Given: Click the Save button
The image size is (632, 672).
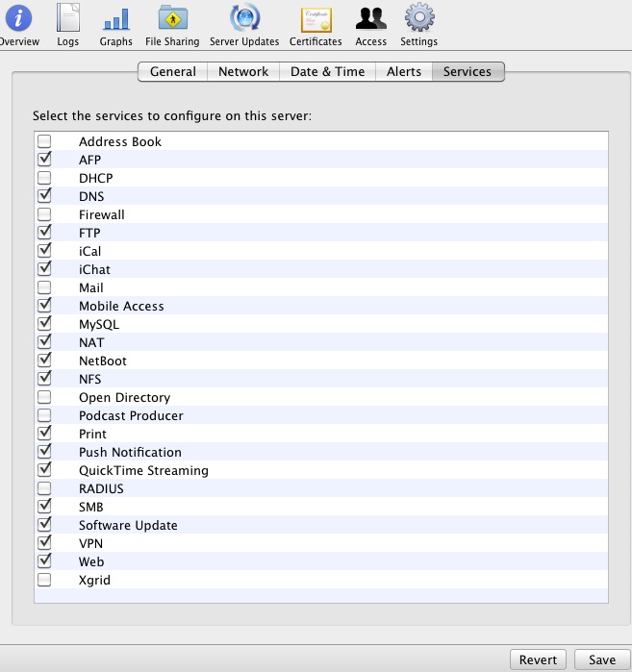Looking at the screenshot, I should click(602, 660).
